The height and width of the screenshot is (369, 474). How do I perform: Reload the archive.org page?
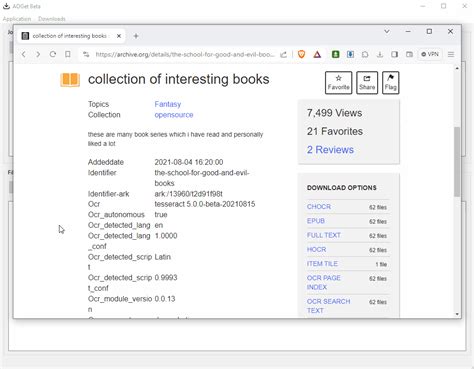point(53,54)
